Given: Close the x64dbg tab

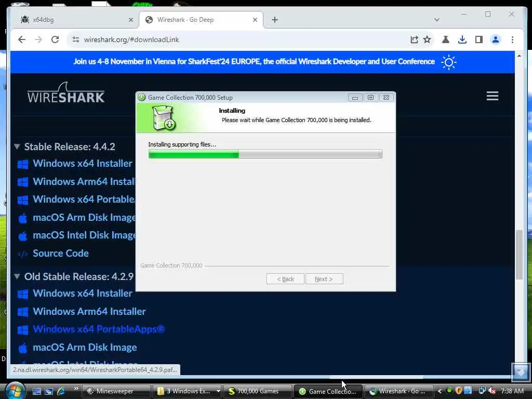Looking at the screenshot, I should coord(130,20).
